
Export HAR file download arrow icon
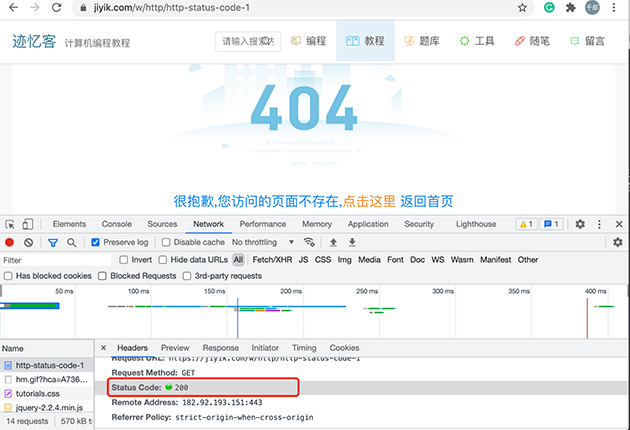point(352,242)
